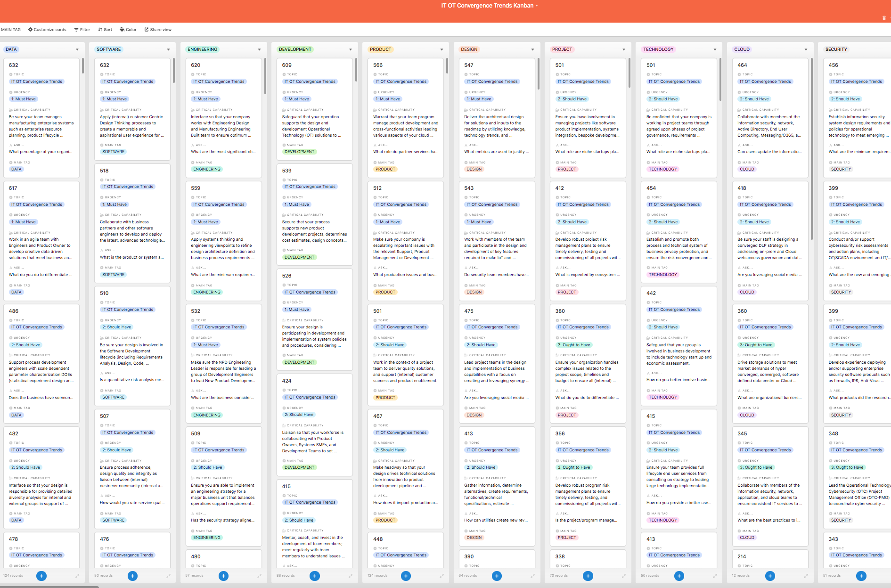Open card 620 in the ENGINEERING column
The image size is (891, 588).
(224, 118)
